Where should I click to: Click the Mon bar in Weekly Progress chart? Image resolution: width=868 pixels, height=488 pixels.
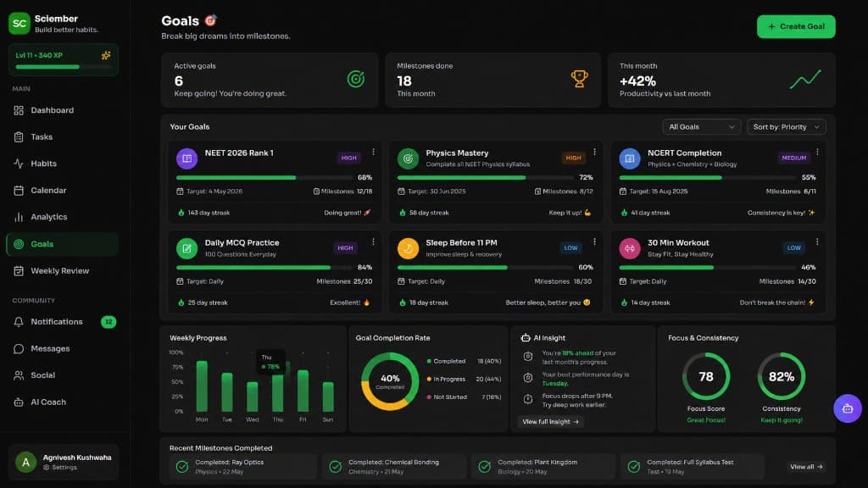[x=202, y=386]
